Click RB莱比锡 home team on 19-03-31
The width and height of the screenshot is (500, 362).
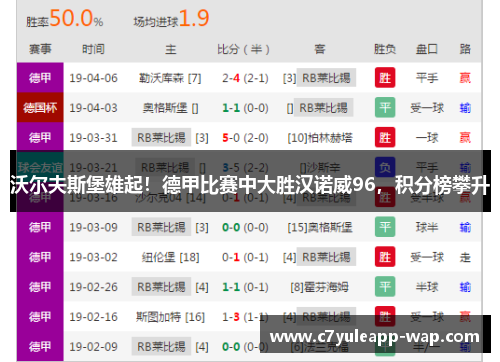pyautogui.click(x=161, y=137)
